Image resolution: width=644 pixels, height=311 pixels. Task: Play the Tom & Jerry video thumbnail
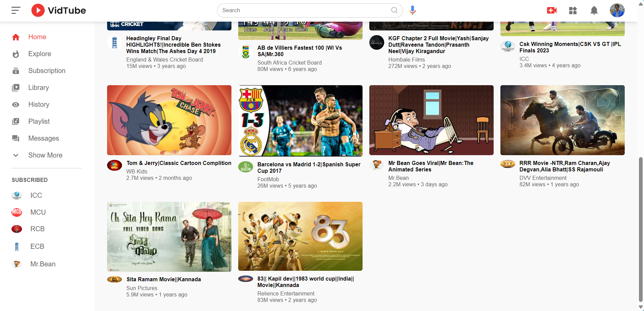[169, 120]
